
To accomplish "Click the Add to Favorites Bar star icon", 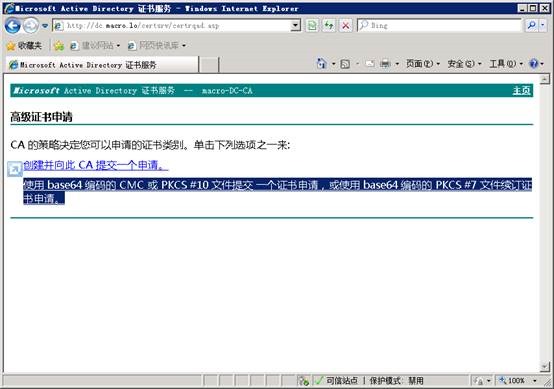I will (x=59, y=46).
